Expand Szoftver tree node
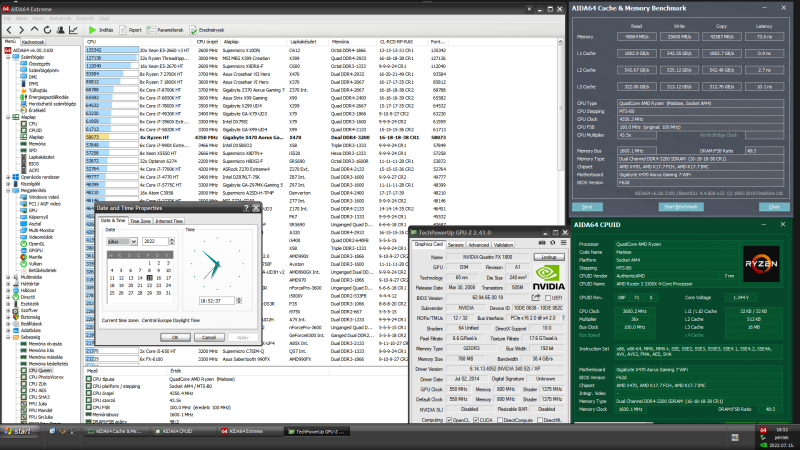This screenshot has width=800, height=450. tap(8, 310)
